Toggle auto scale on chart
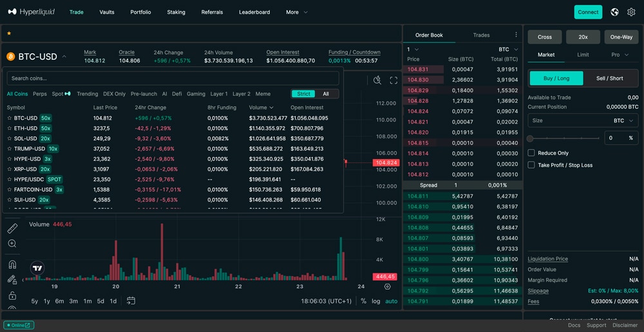644x332 pixels. coord(392,301)
